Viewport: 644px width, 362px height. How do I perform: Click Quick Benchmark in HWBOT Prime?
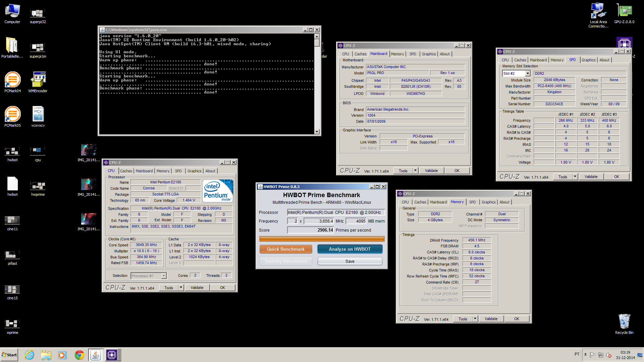tap(286, 249)
